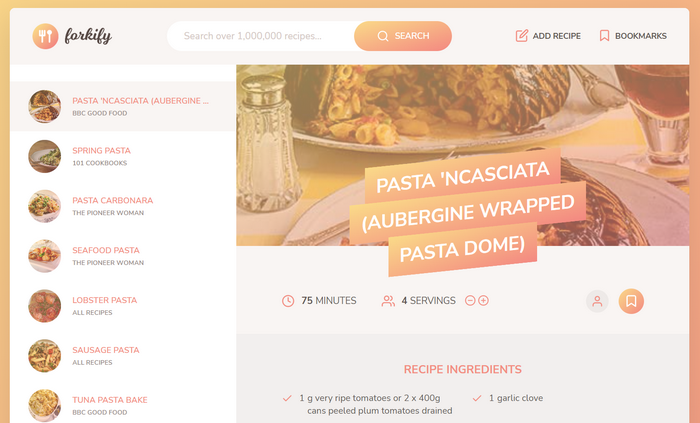Open the Bookmarks menu
This screenshot has width=700, height=423.
pyautogui.click(x=633, y=36)
